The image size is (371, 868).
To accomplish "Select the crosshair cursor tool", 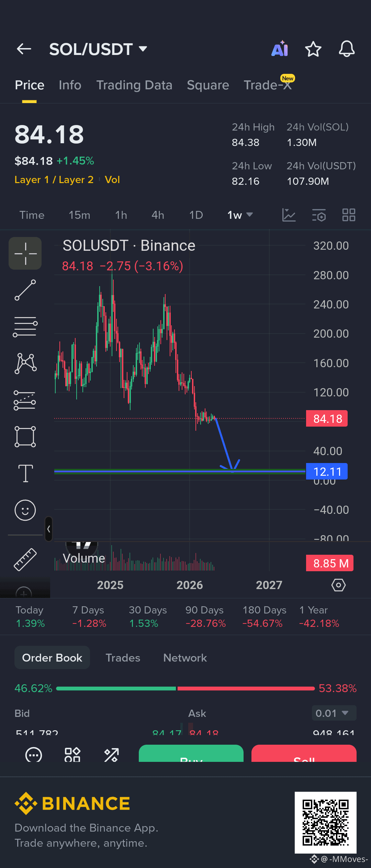I will pyautogui.click(x=25, y=253).
